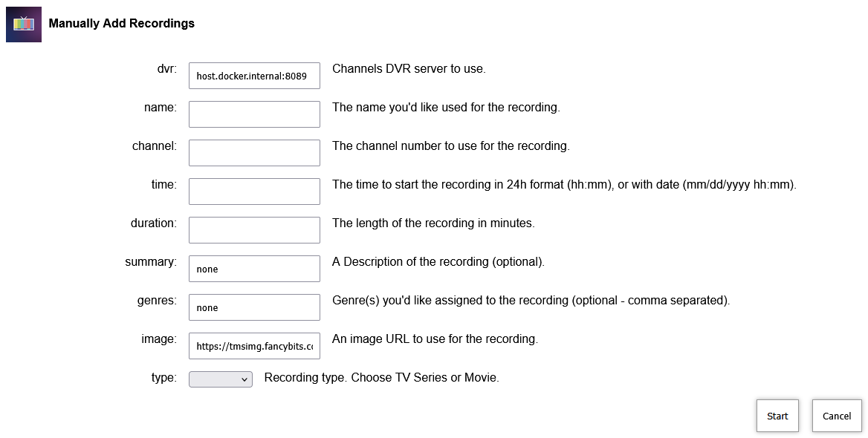The image size is (868, 438).
Task: Click the "duration:" field label
Action: 154,223
